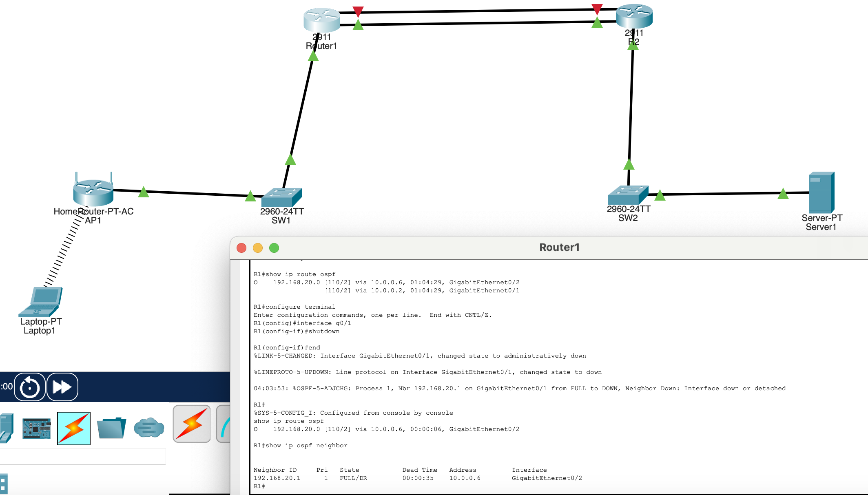Viewport: 868px width, 495px height.
Task: Click the fast forward time button
Action: (62, 387)
